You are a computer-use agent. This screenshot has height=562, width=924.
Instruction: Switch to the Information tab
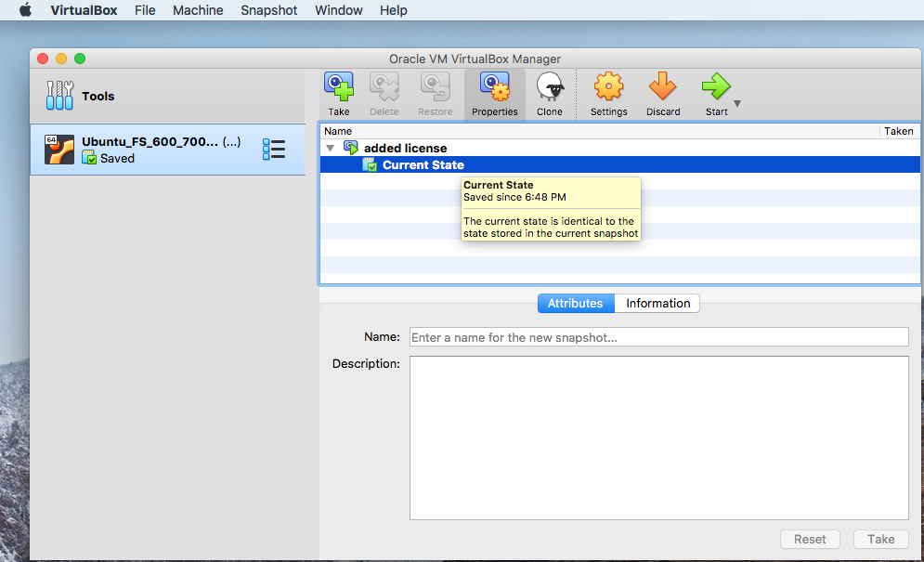pos(657,304)
